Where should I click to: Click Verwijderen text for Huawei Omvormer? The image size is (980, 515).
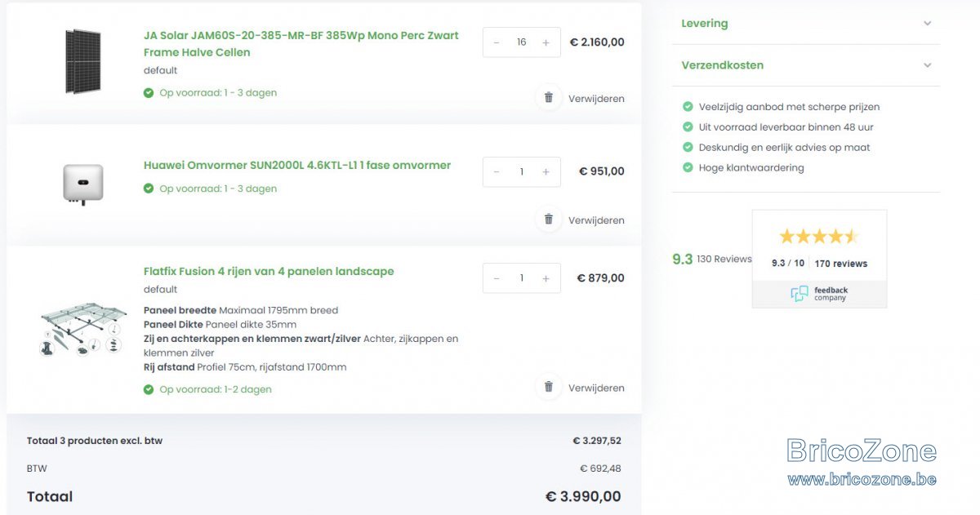click(x=596, y=220)
